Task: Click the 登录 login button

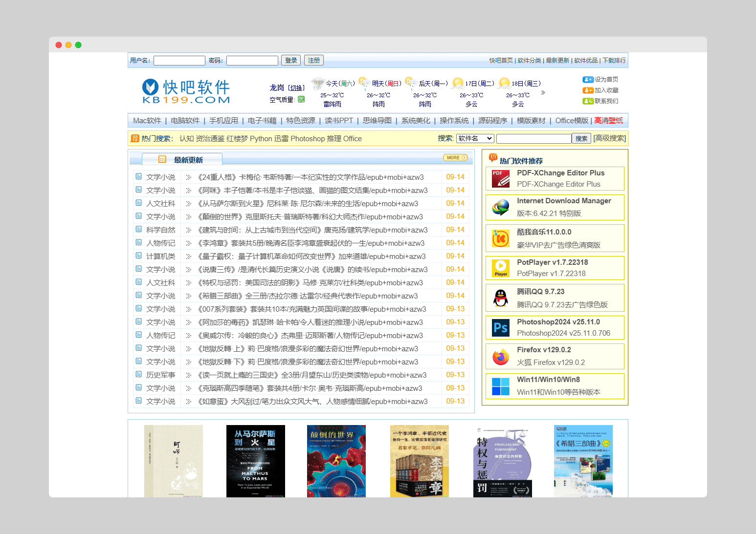Action: (290, 61)
